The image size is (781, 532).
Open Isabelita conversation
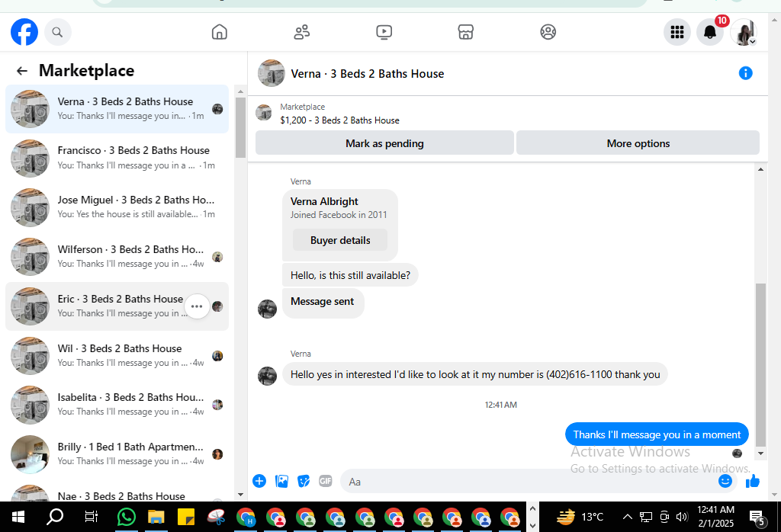click(x=117, y=405)
